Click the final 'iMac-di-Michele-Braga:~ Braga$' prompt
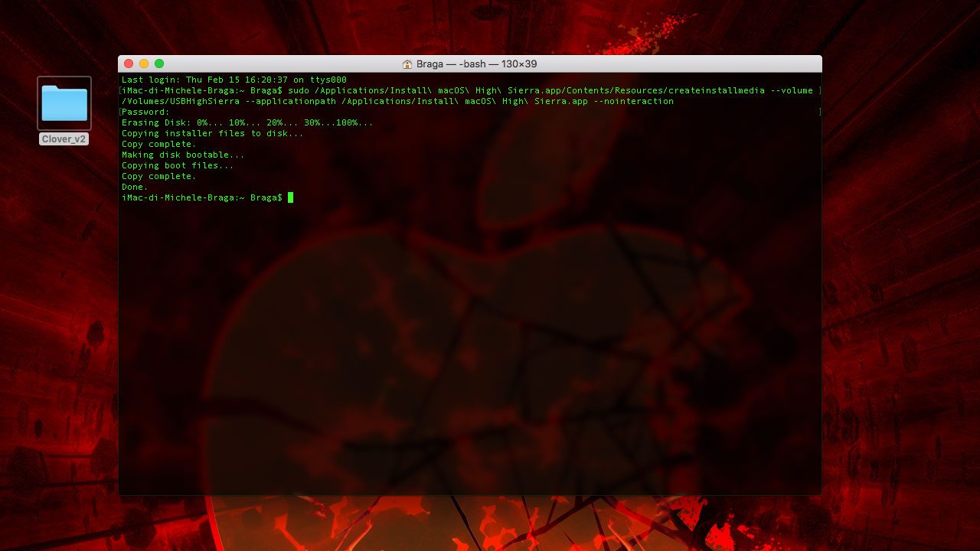This screenshot has width=980, height=551. coord(201,197)
